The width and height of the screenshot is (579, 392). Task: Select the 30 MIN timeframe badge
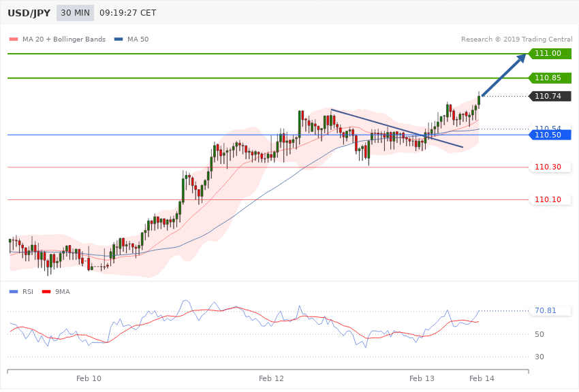(76, 13)
